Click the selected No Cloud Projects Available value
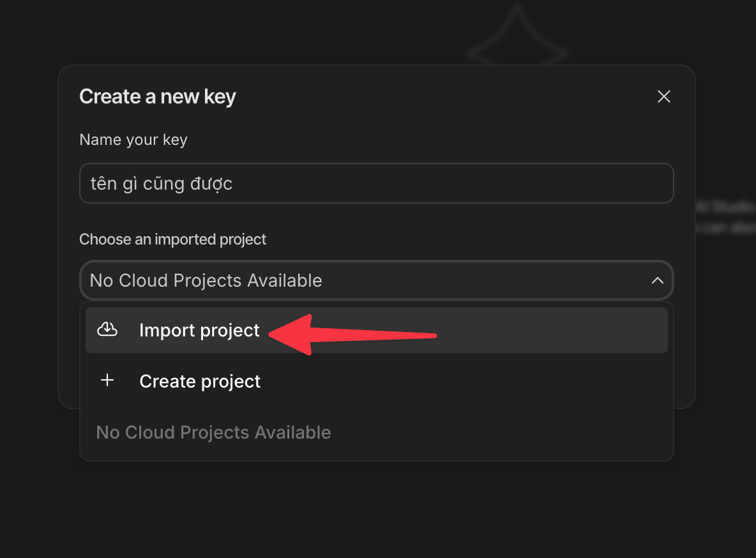The height and width of the screenshot is (558, 756). point(206,280)
